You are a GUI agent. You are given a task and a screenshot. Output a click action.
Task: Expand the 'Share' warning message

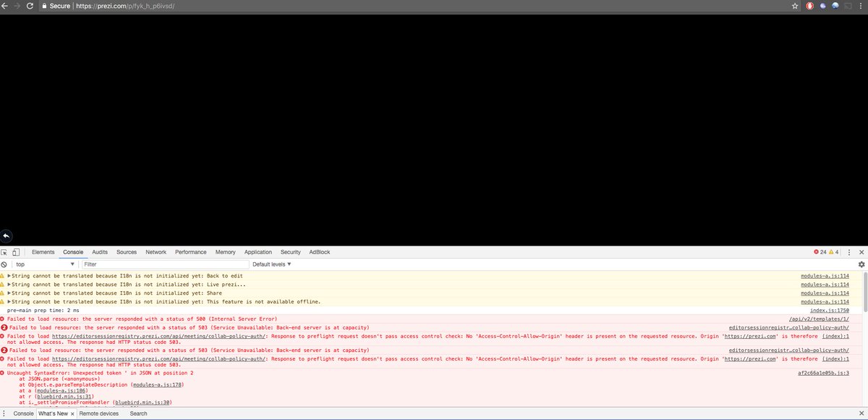[9, 293]
